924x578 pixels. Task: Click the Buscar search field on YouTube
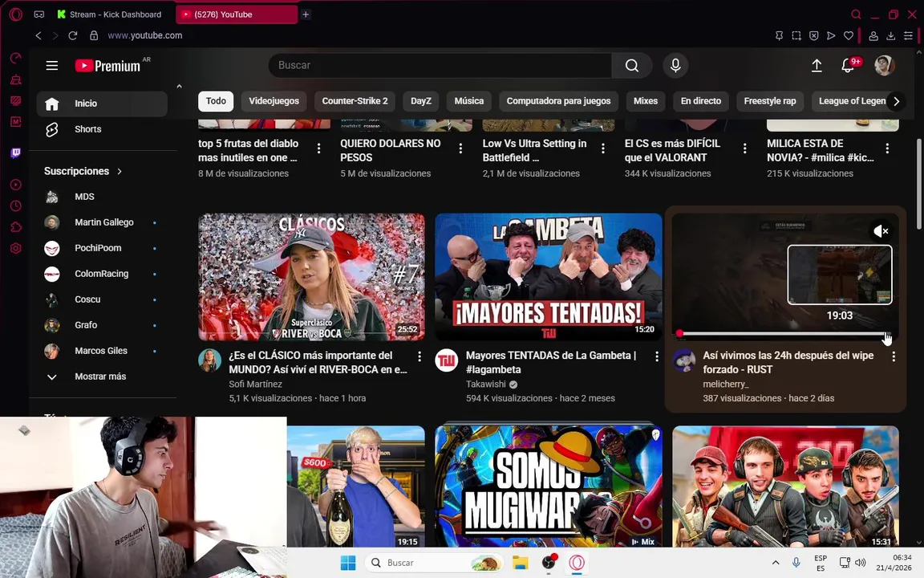pyautogui.click(x=440, y=66)
